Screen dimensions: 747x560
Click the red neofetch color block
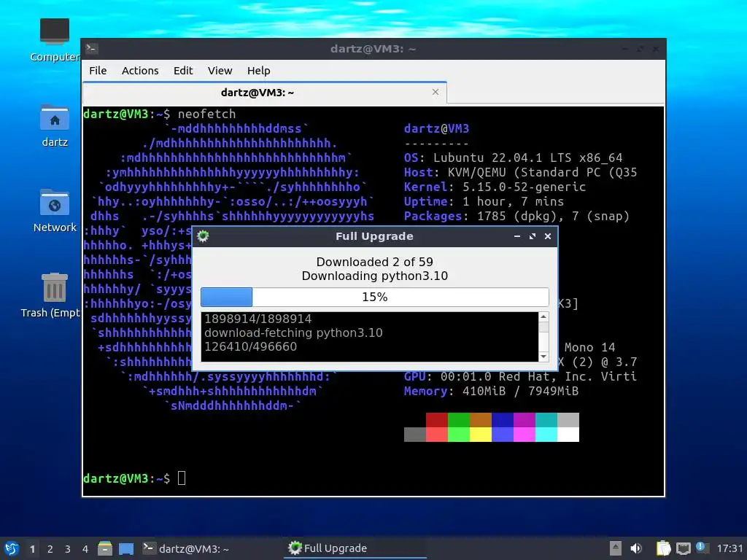coord(436,420)
